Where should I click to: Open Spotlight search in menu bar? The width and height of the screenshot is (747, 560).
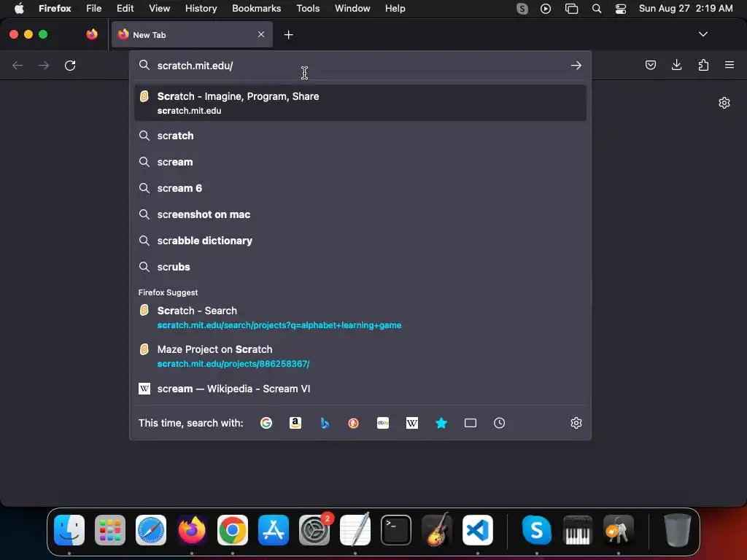(597, 9)
